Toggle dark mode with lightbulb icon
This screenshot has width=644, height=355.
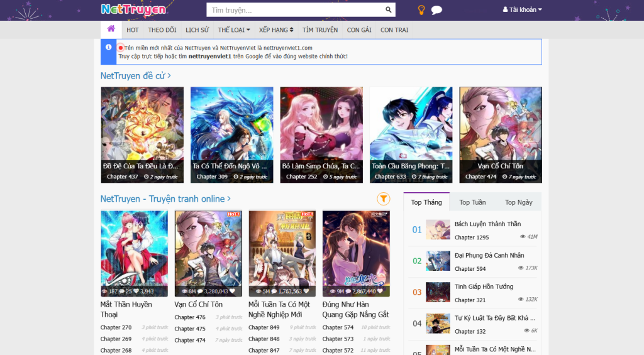(421, 10)
